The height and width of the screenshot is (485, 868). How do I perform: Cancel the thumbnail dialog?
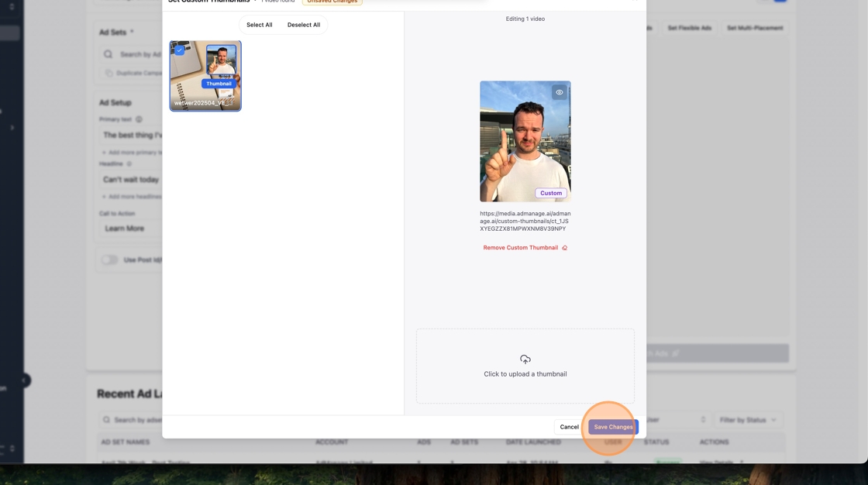click(x=569, y=427)
